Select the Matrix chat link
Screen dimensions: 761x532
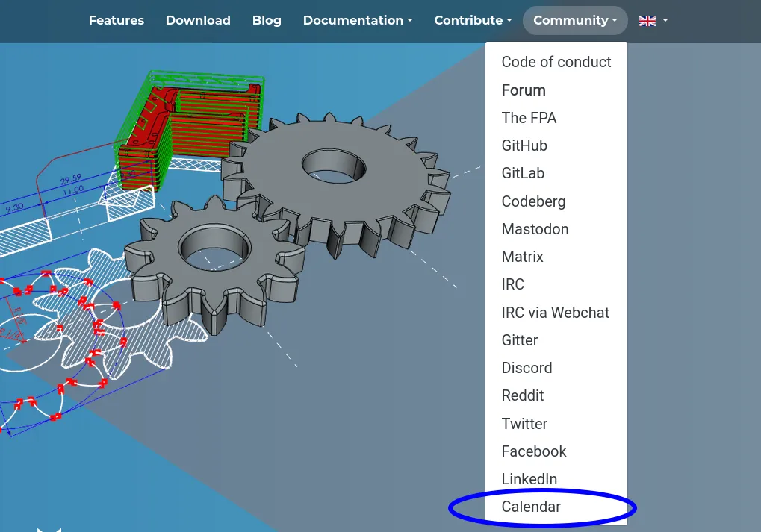(521, 257)
